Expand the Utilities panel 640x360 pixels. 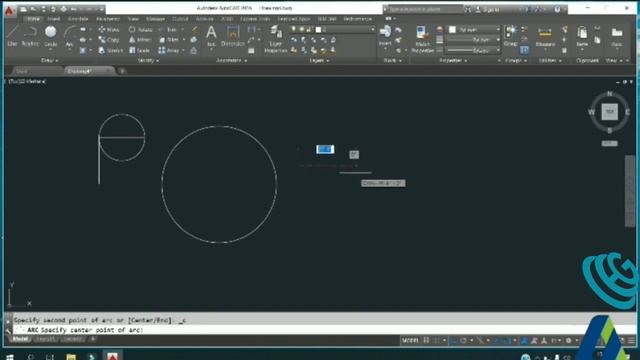pyautogui.click(x=550, y=60)
